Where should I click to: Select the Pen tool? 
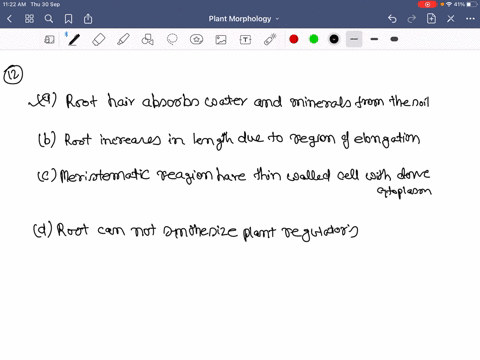(x=74, y=40)
